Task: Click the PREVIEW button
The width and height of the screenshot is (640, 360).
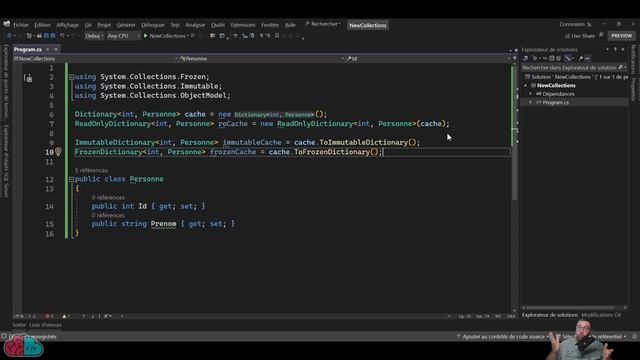Action: (x=621, y=36)
